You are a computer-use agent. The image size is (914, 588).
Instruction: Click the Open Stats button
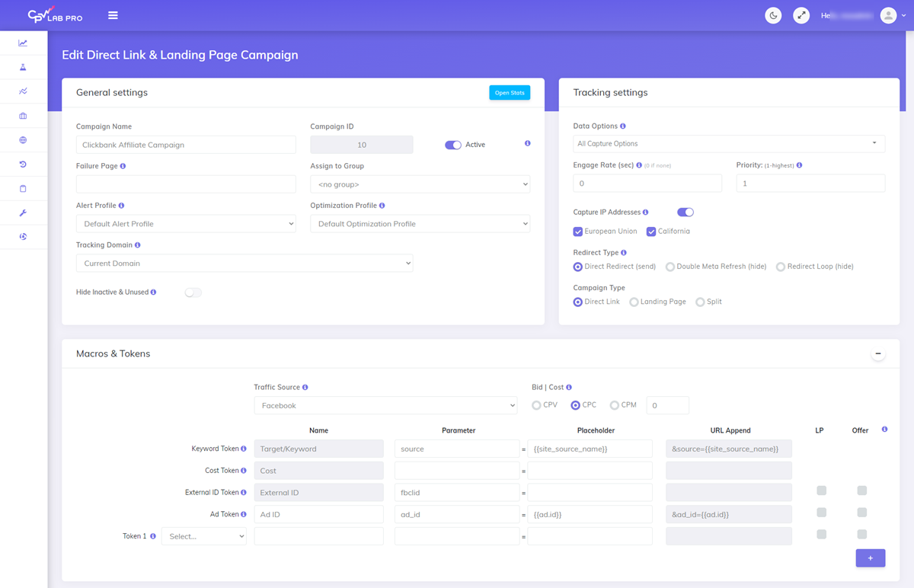point(510,93)
